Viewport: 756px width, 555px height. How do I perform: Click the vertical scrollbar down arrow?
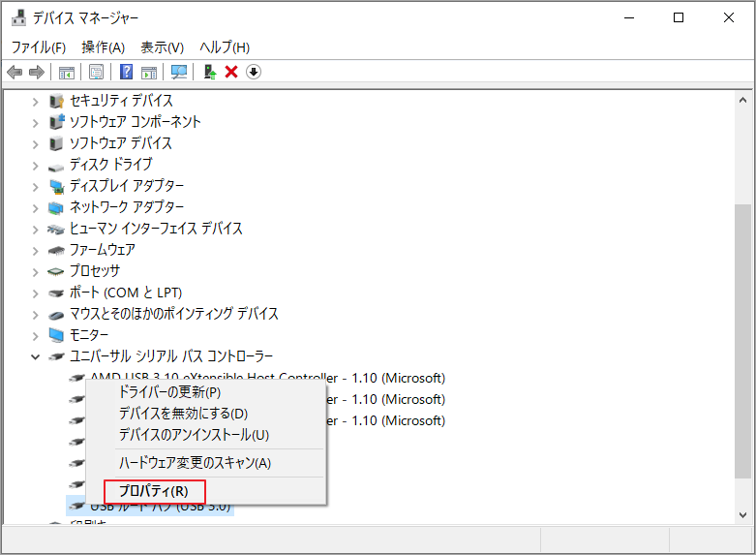coord(742,515)
